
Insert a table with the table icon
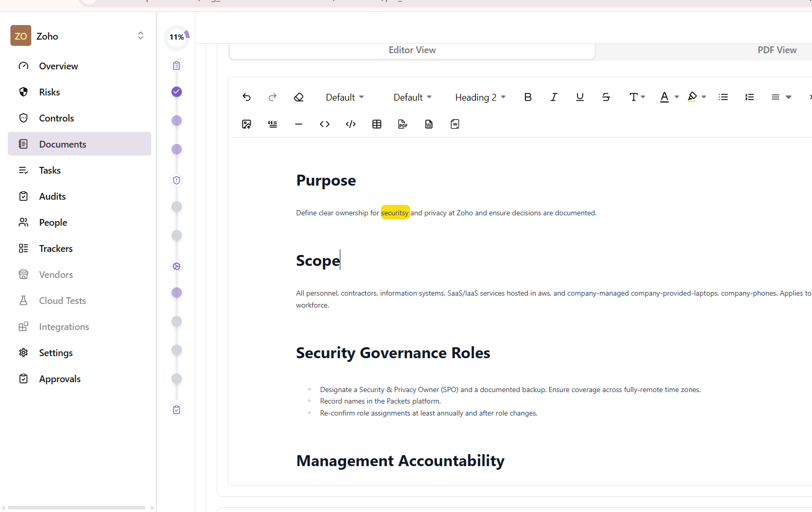[377, 124]
